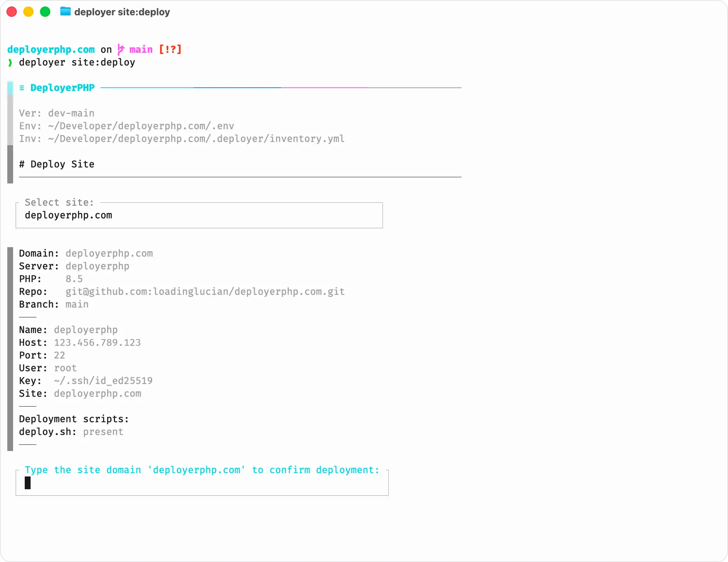Image resolution: width=728 pixels, height=562 pixels.
Task: Click the magenta main branch label
Action: pyautogui.click(x=141, y=49)
